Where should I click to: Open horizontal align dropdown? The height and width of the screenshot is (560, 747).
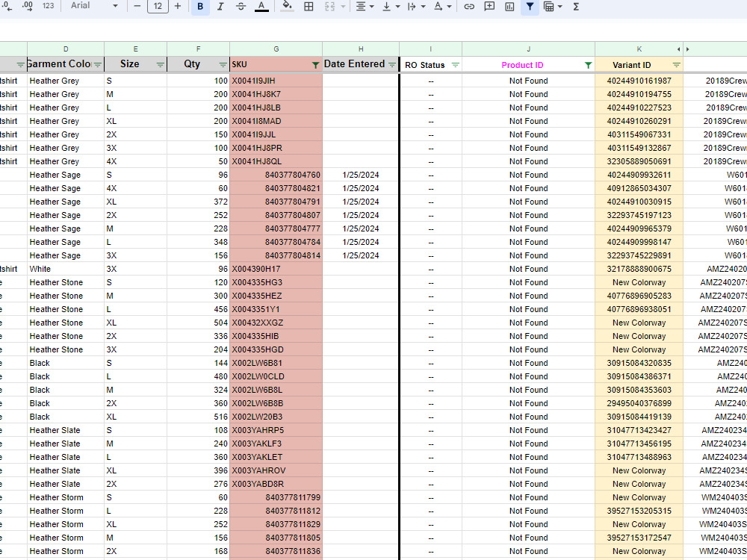pos(365,7)
